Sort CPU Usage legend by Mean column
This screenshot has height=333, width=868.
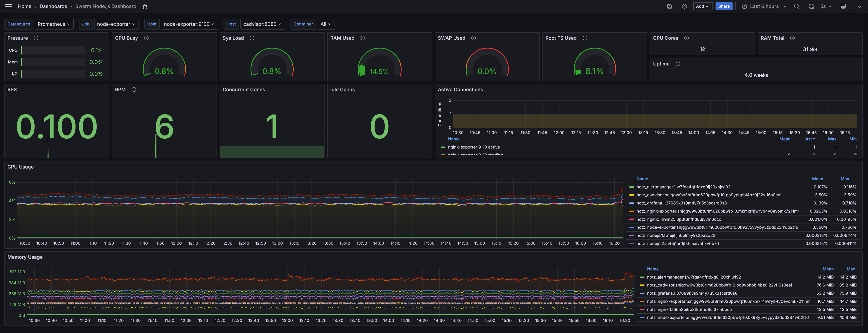[818, 179]
